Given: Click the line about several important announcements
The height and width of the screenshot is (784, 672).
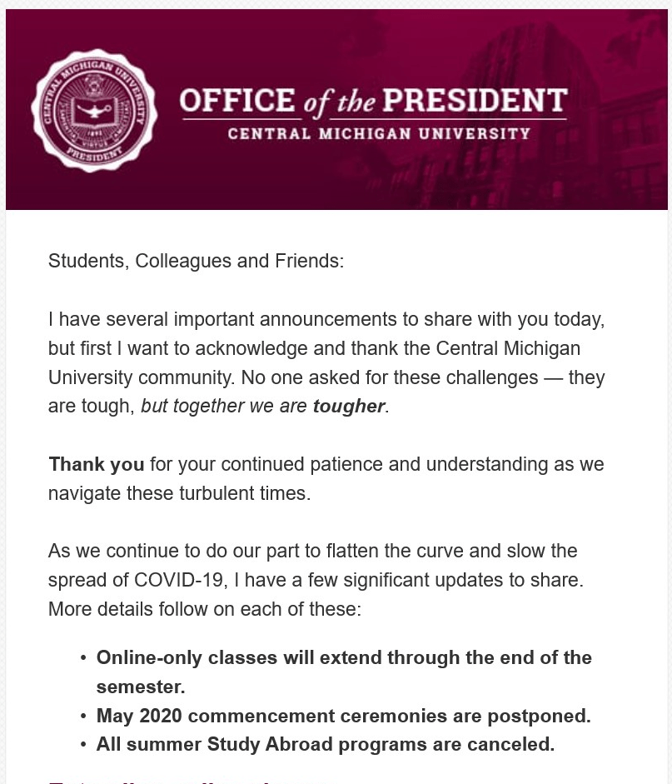Looking at the screenshot, I should pos(326,319).
